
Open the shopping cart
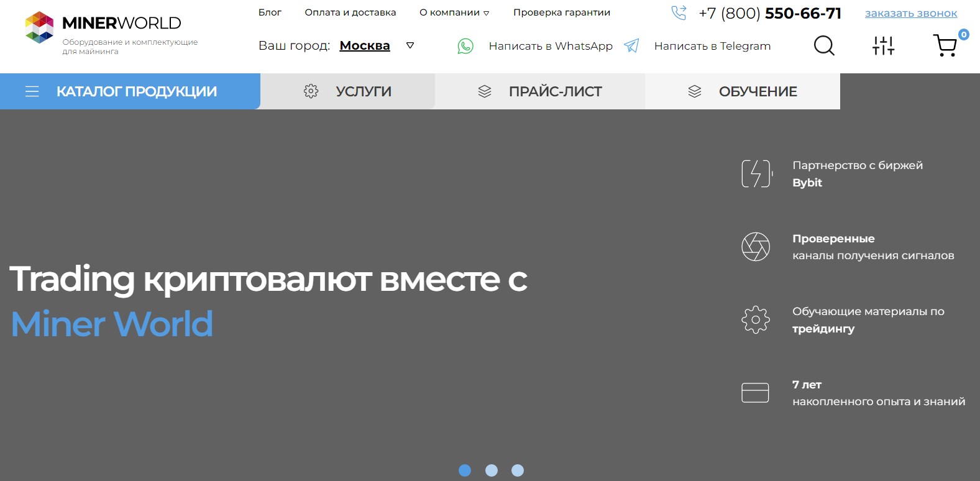tap(945, 45)
